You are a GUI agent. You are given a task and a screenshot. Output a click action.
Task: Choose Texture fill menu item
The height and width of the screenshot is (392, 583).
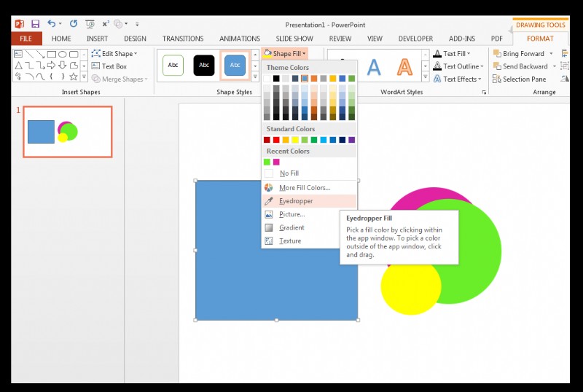tap(309, 241)
